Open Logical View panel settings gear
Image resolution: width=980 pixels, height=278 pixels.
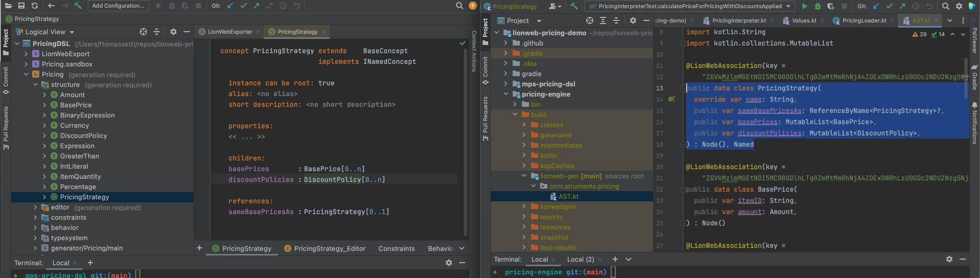(173, 32)
